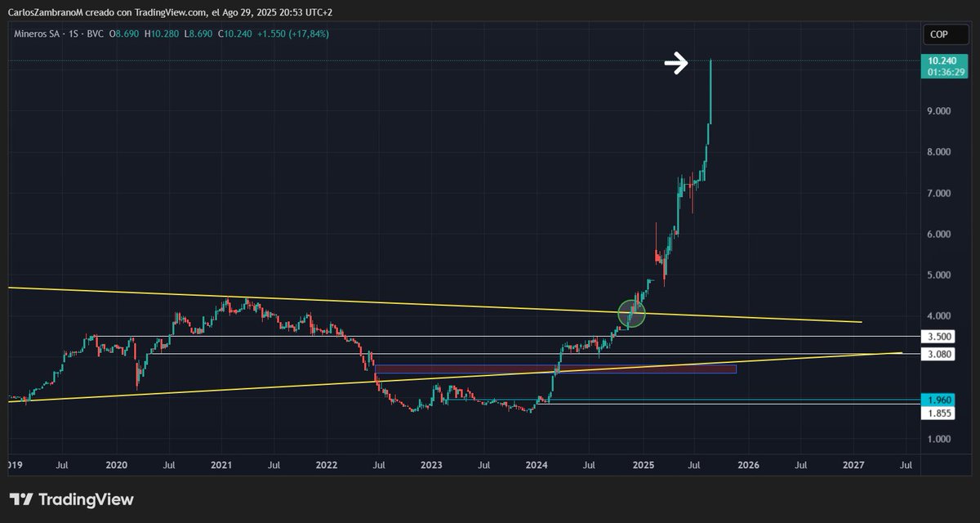Click the white arrow annotation above the peak
Image resolution: width=980 pixels, height=523 pixels.
click(678, 63)
